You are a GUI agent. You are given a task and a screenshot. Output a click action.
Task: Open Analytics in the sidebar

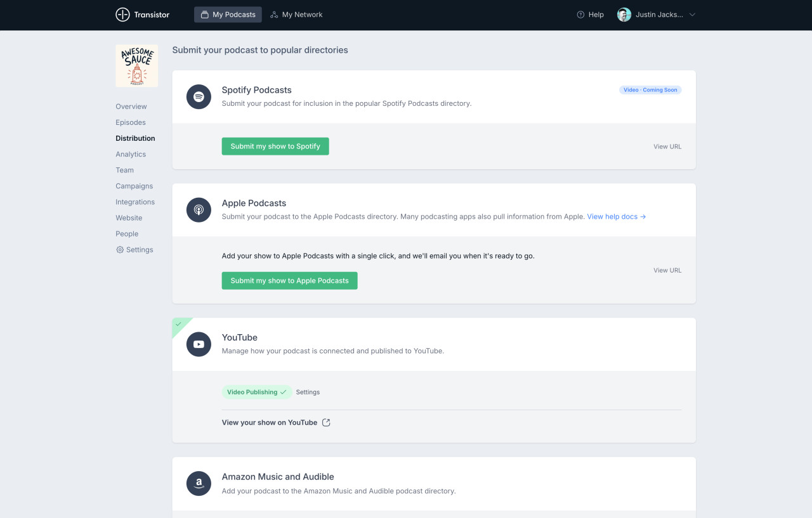pyautogui.click(x=131, y=154)
